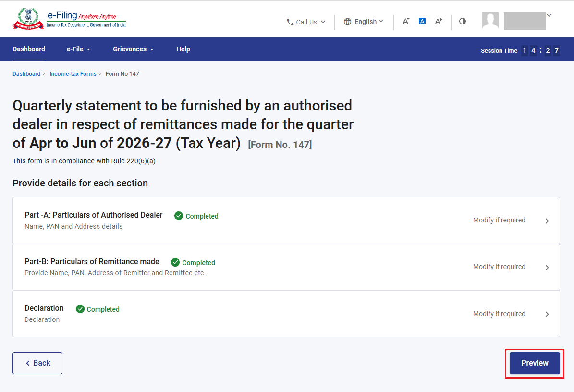Toggle the high contrast mode icon

[463, 21]
